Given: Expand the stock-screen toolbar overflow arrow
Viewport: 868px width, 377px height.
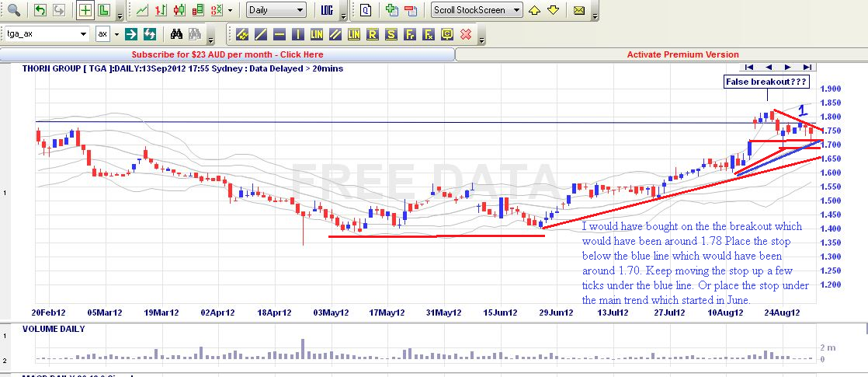Looking at the screenshot, I should (x=595, y=16).
